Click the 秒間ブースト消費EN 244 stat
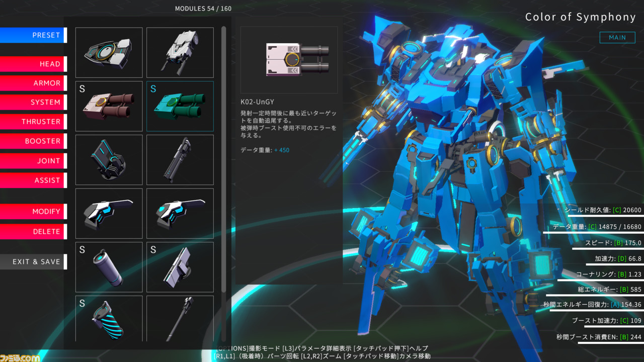This screenshot has width=644, height=362. (599, 337)
